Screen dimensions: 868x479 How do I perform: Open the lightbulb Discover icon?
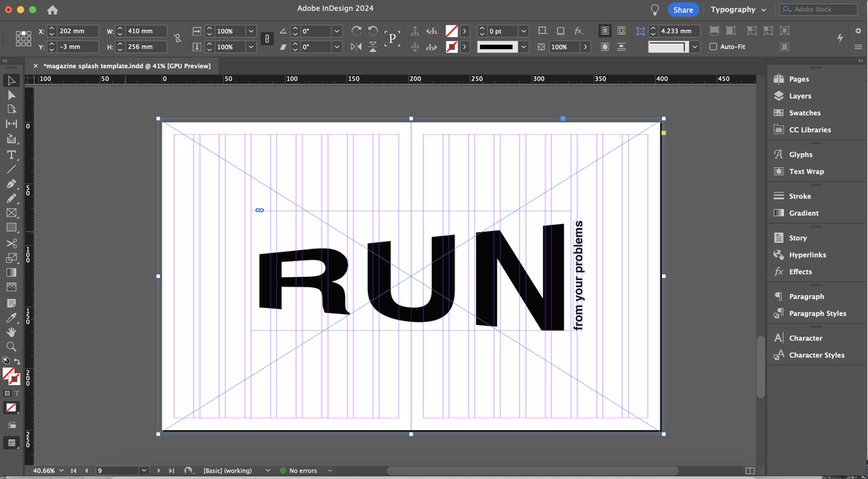(655, 9)
